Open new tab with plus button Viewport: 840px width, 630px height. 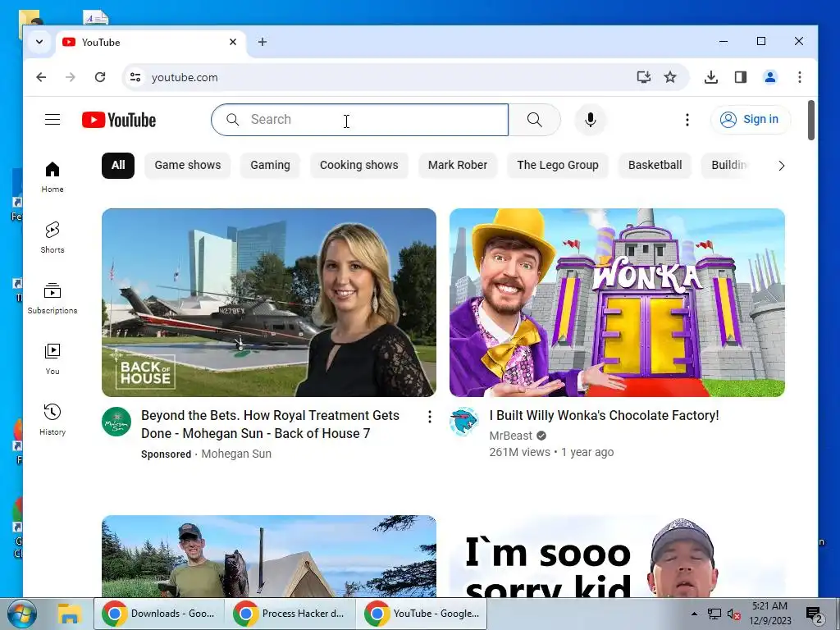point(262,42)
